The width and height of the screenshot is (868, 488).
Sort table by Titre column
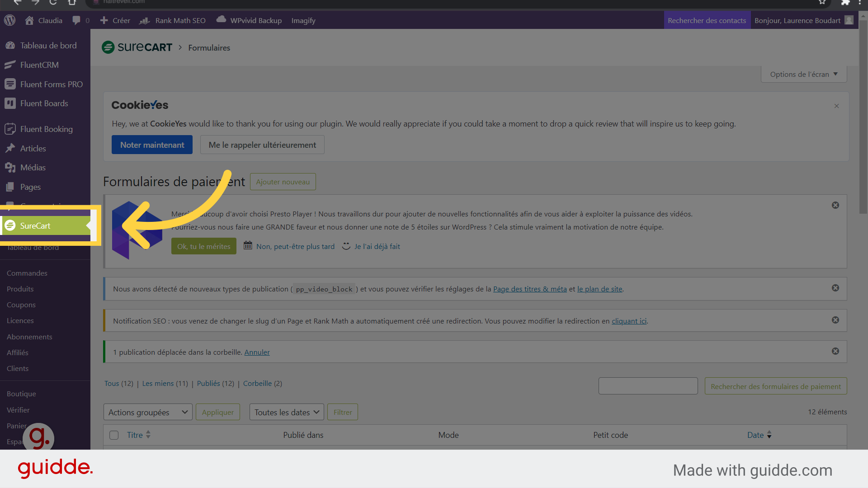point(138,435)
